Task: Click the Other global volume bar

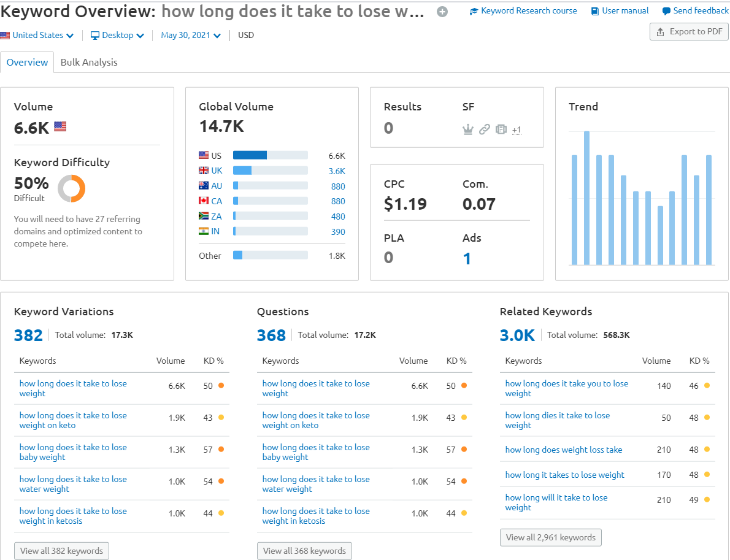Action: point(271,255)
